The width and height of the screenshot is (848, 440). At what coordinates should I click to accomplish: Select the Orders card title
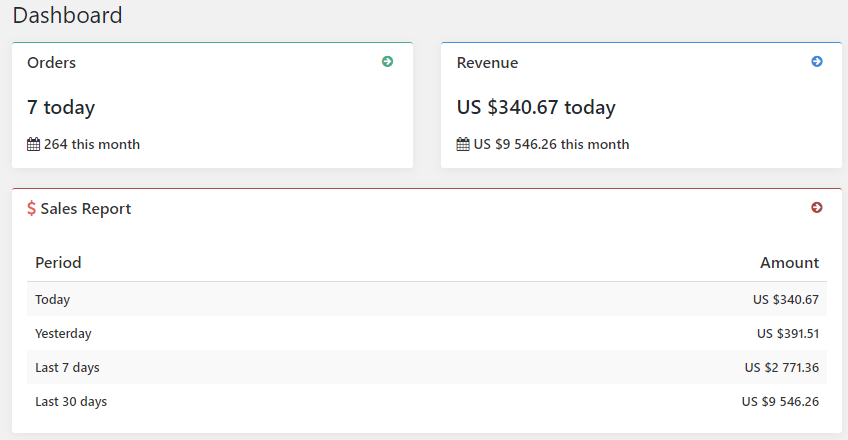pyautogui.click(x=51, y=63)
